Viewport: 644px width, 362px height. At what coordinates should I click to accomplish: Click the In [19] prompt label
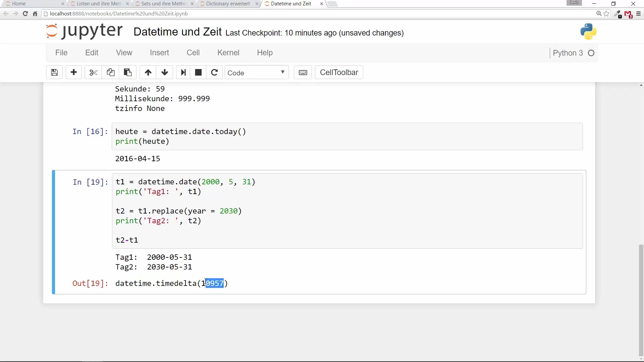90,182
